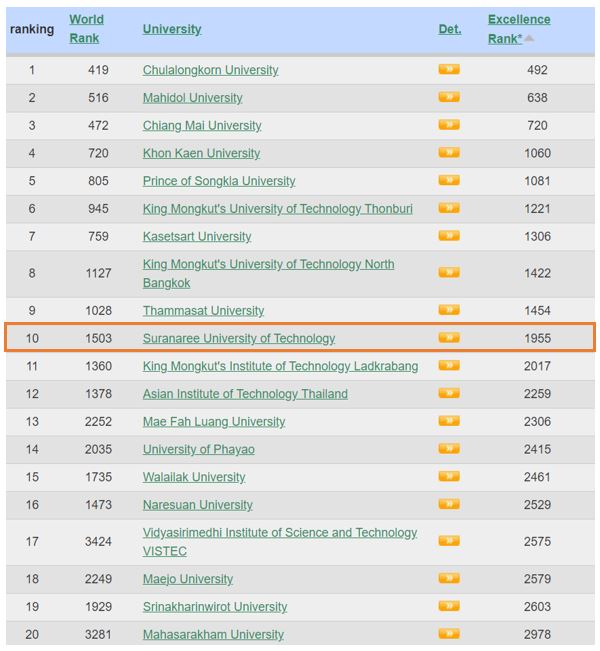Select the highlighted Suranaree University row
The image size is (600, 651).
(300, 338)
